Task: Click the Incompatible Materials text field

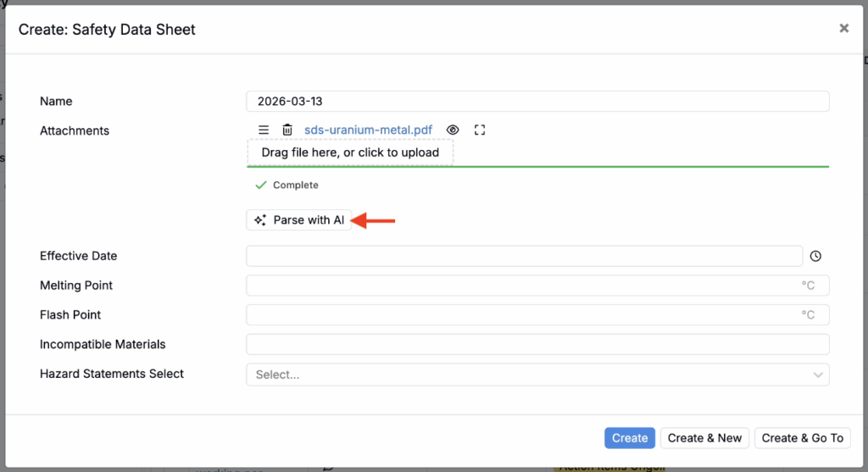Action: tap(537, 345)
